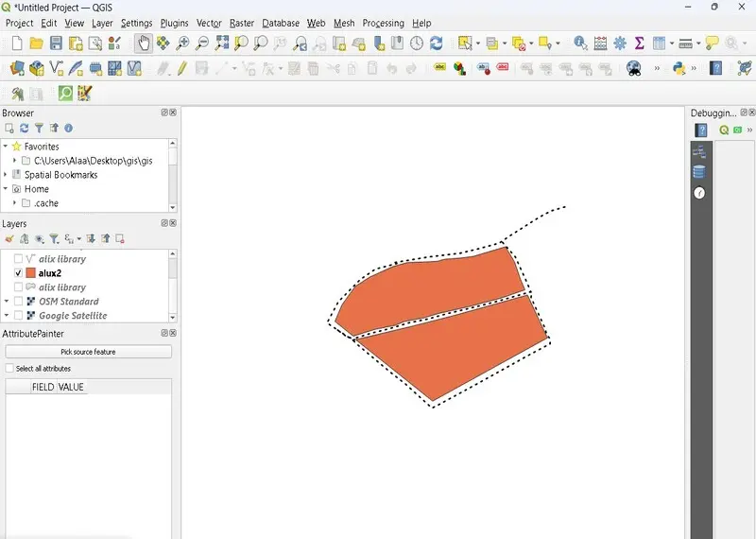Open the Vector menu
The height and width of the screenshot is (539, 756).
(209, 23)
